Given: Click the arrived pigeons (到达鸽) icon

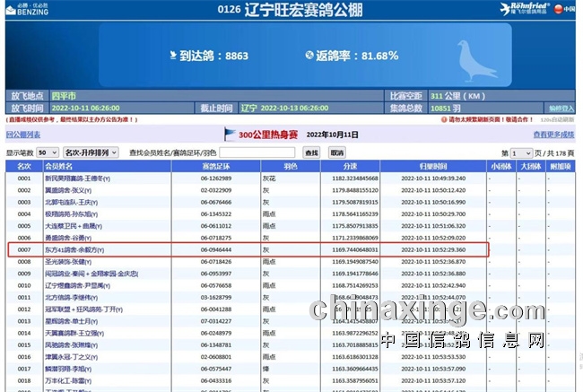Looking at the screenshot, I should click(x=173, y=56).
